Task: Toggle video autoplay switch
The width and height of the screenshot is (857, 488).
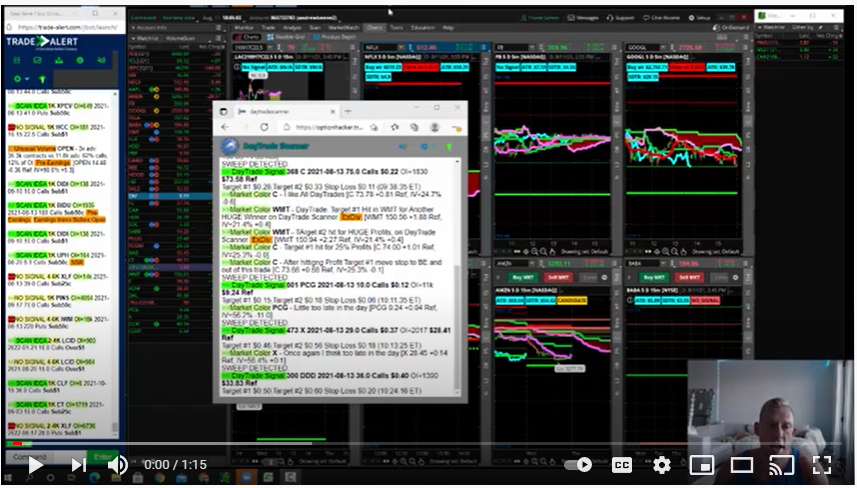Action: [580, 465]
